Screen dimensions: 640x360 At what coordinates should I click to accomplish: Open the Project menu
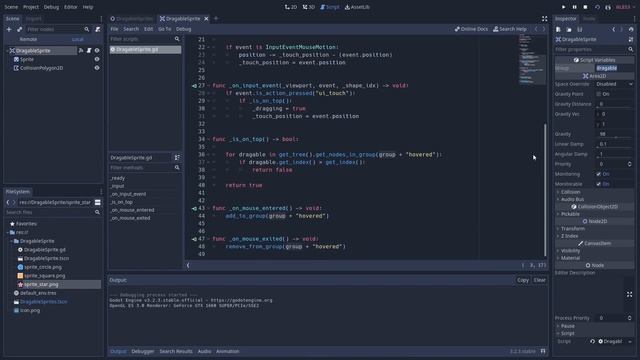point(31,7)
